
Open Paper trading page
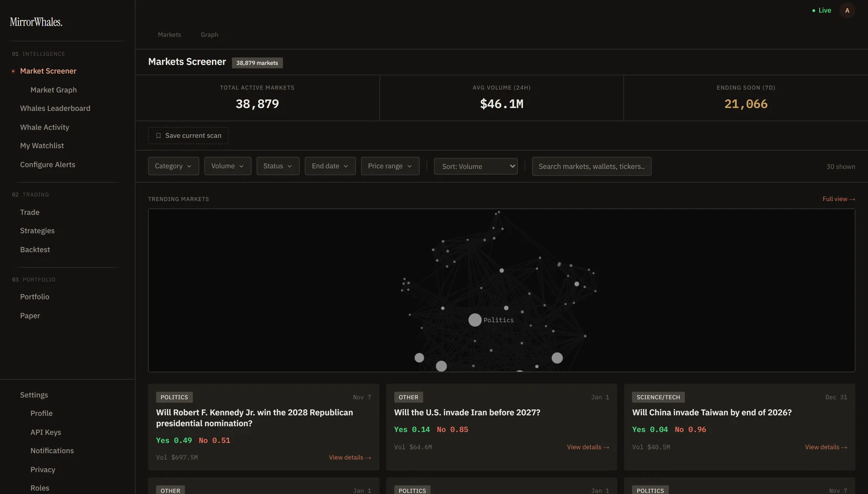coord(30,315)
